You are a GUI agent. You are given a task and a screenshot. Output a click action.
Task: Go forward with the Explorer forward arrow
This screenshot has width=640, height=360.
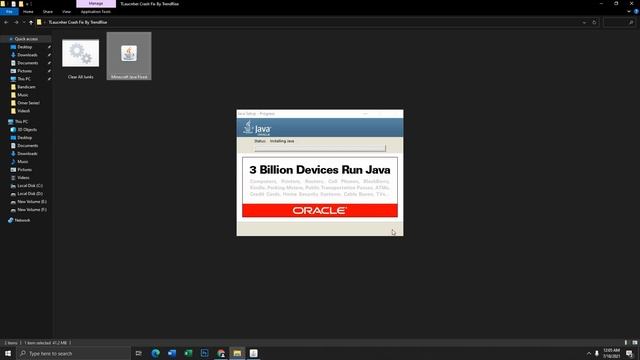[x=16, y=22]
